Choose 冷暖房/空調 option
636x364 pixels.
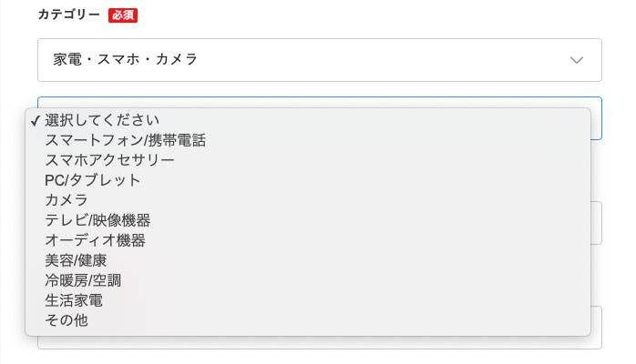click(x=307, y=280)
